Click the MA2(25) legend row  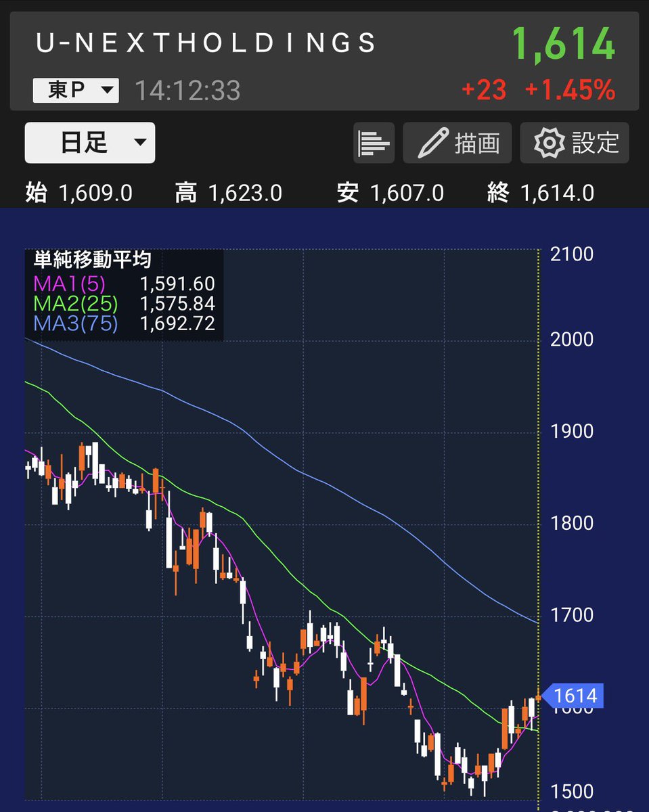[x=124, y=304]
